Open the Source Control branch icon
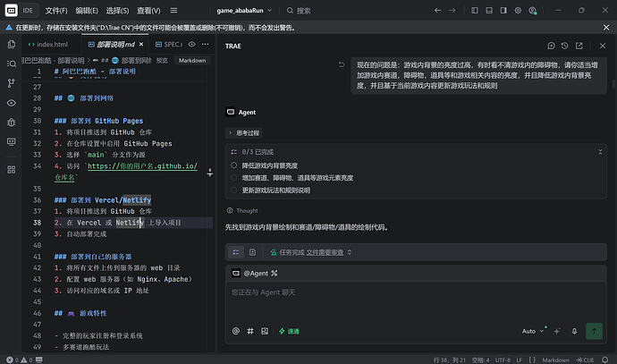 [x=12, y=83]
